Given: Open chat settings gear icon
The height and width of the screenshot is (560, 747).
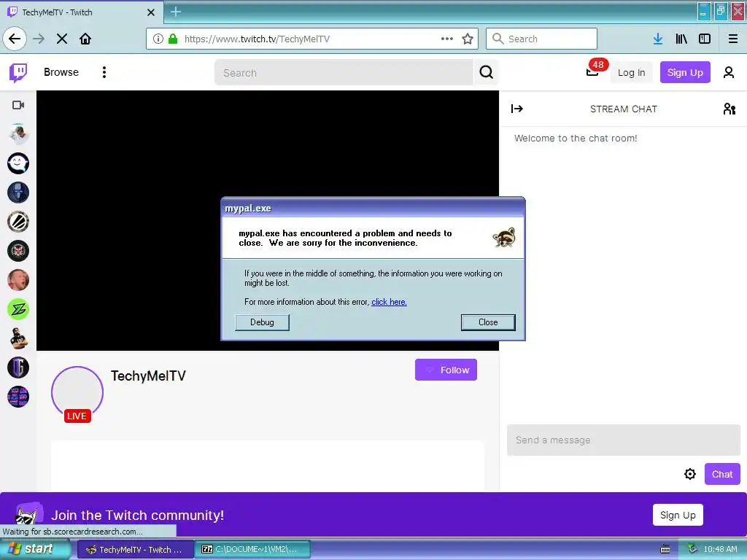Looking at the screenshot, I should pos(690,474).
